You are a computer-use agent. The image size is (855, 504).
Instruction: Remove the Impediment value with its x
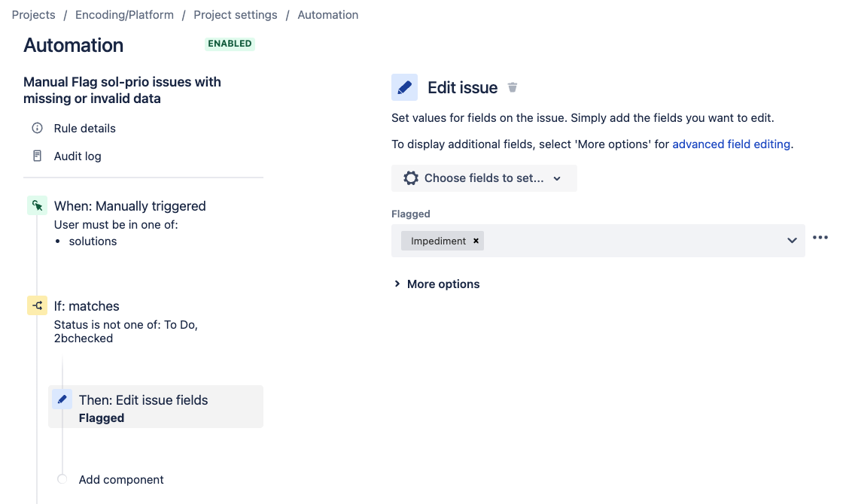(x=476, y=241)
